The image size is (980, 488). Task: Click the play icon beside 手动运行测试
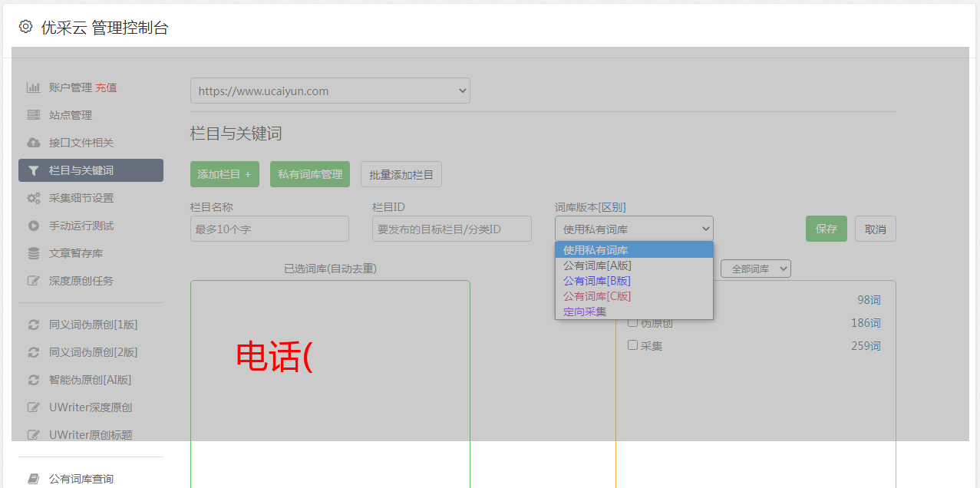[x=33, y=226]
